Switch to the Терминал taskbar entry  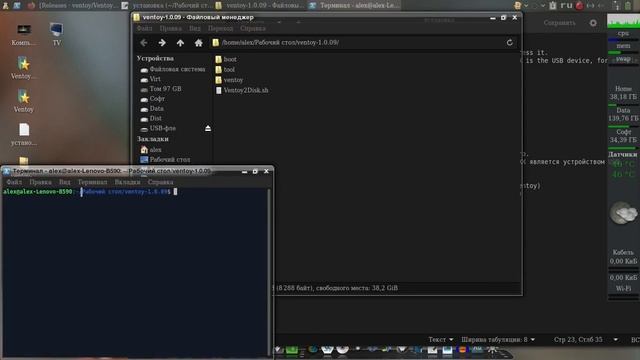(x=354, y=5)
